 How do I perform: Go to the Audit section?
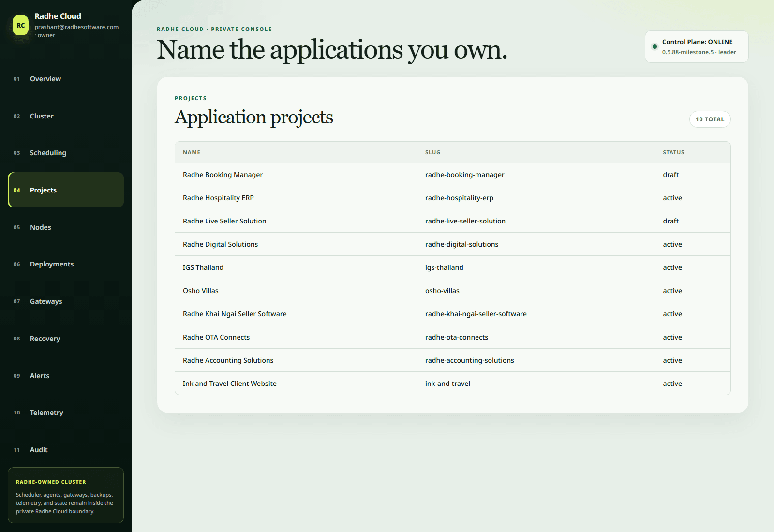[66, 450]
